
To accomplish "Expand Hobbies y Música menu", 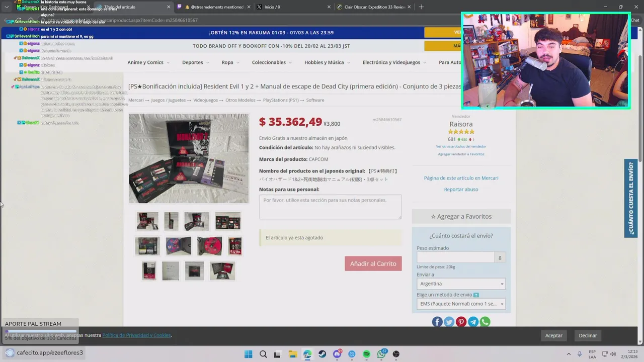I will click(327, 62).
